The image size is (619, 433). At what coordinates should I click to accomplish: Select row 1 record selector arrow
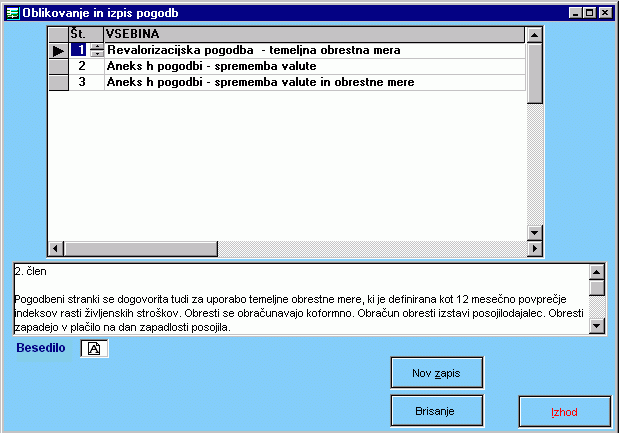pos(58,51)
